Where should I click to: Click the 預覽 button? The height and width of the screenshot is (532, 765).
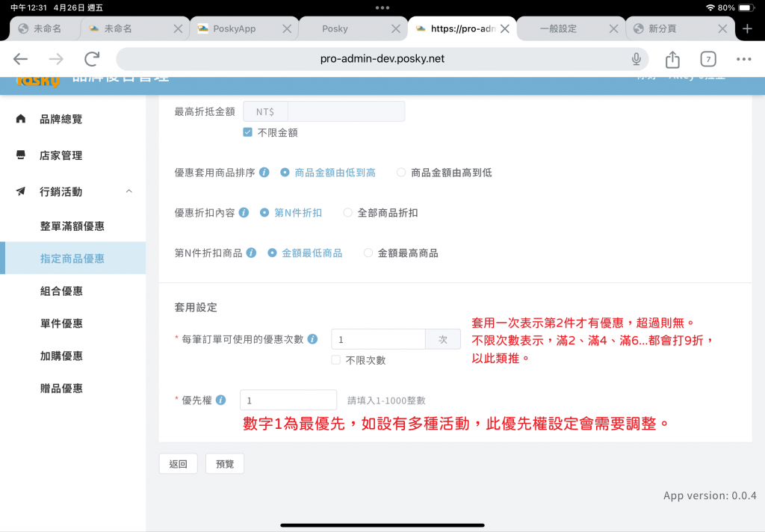coord(224,464)
